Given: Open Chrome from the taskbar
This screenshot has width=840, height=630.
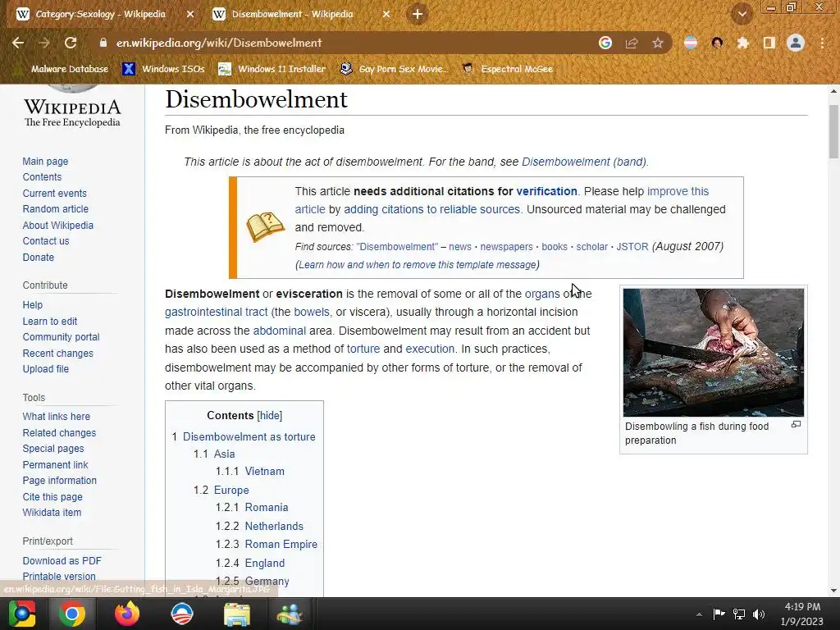Looking at the screenshot, I should (x=72, y=614).
